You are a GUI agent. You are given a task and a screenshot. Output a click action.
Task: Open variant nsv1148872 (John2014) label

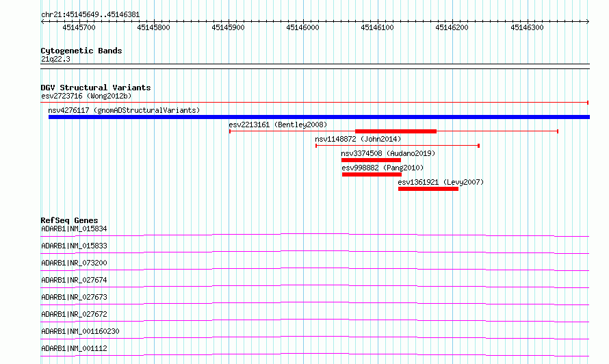(358, 139)
